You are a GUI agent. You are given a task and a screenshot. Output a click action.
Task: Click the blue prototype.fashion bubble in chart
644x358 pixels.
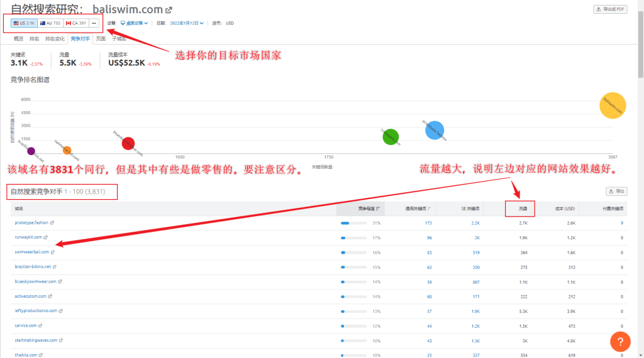[434, 130]
